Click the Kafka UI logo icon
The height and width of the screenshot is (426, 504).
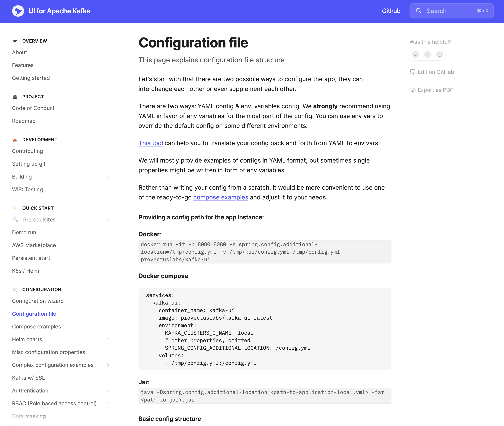tap(18, 11)
